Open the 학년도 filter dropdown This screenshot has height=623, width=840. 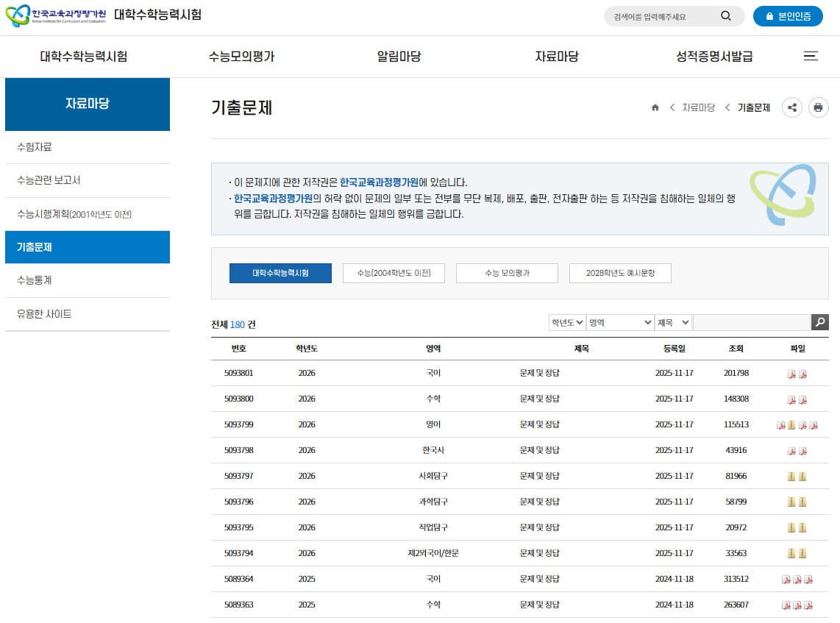click(x=567, y=322)
